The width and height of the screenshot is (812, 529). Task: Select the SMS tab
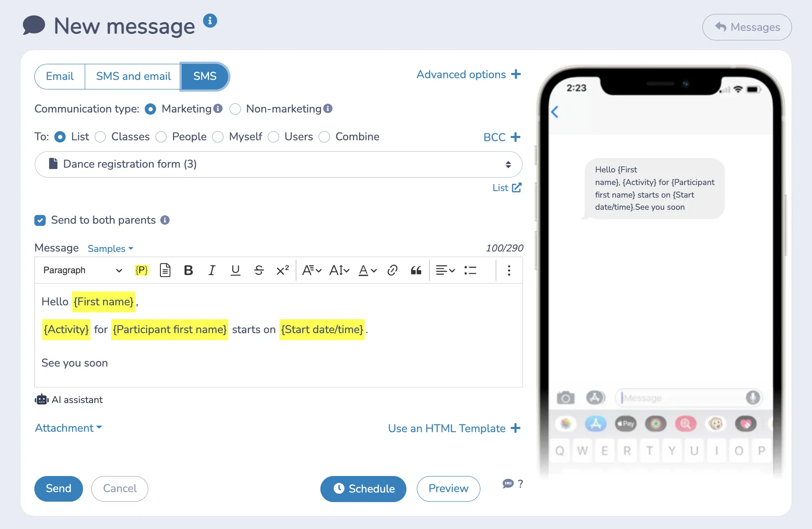coord(205,76)
